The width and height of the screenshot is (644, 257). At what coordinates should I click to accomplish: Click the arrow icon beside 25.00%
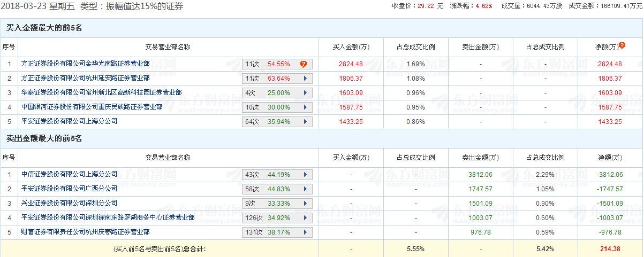(x=305, y=93)
